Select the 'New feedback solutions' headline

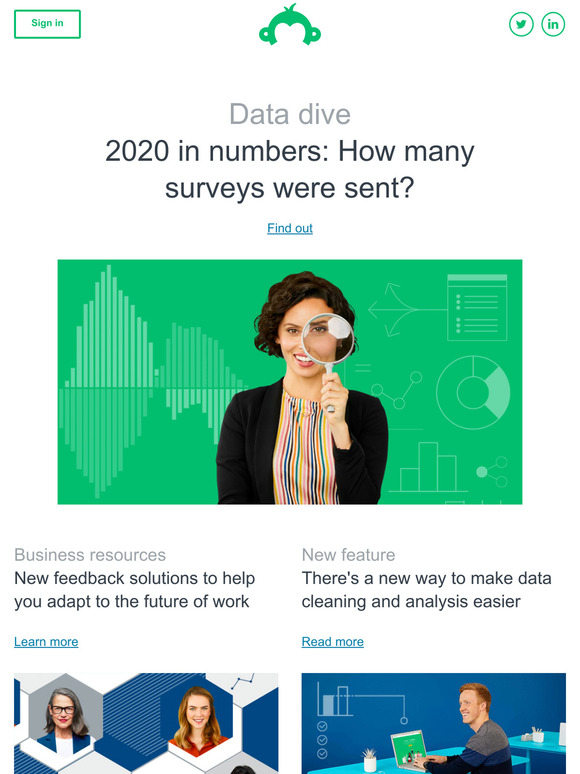134,590
